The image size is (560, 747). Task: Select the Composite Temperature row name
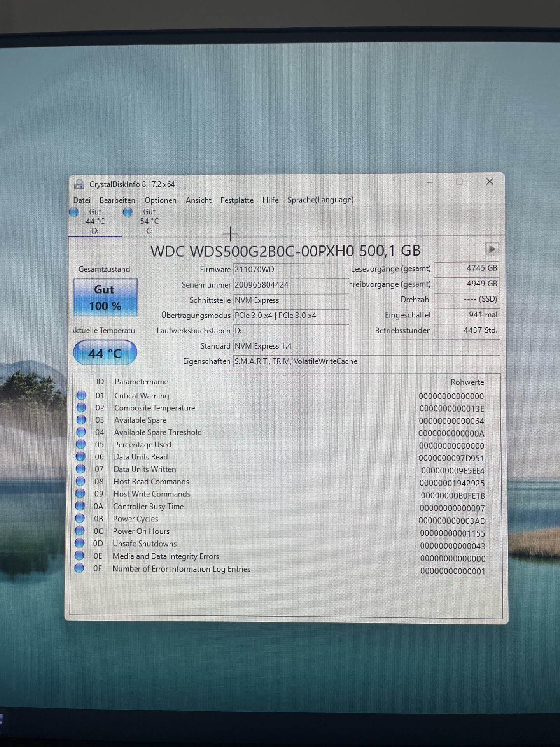pyautogui.click(x=154, y=408)
